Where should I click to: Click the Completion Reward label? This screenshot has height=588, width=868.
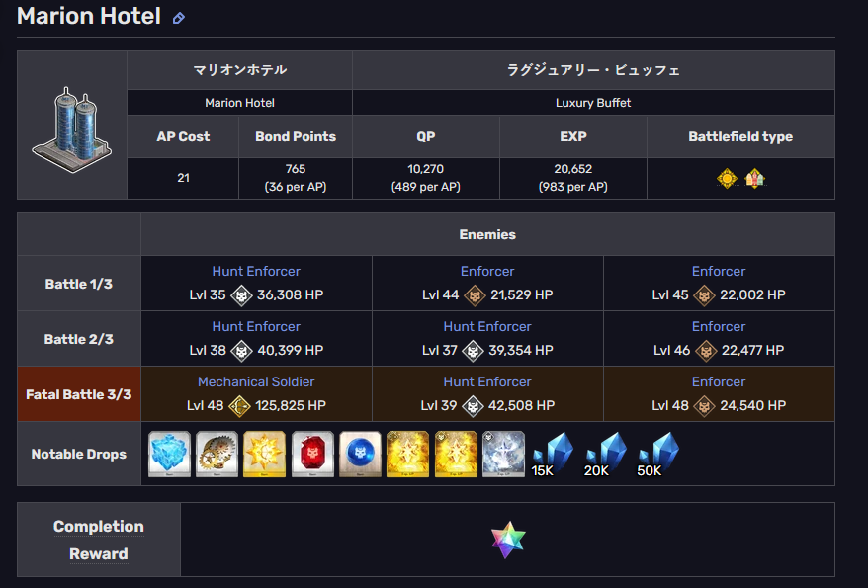coord(99,540)
